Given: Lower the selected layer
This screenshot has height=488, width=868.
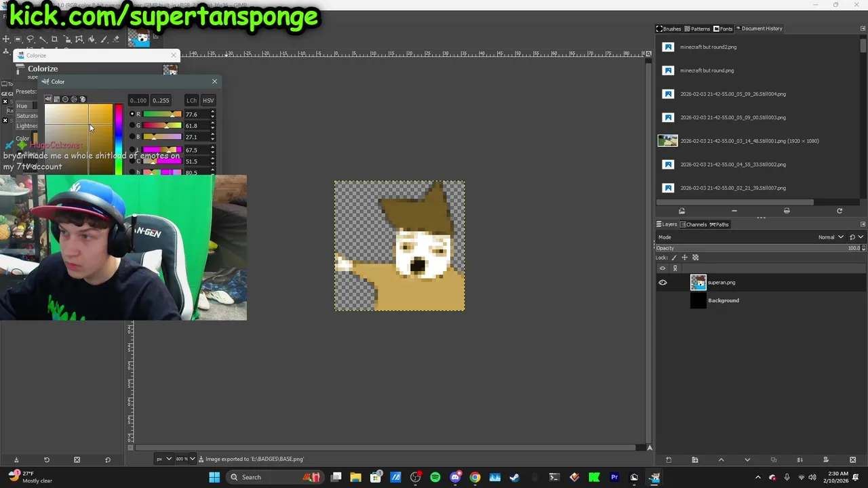Looking at the screenshot, I should [x=747, y=460].
